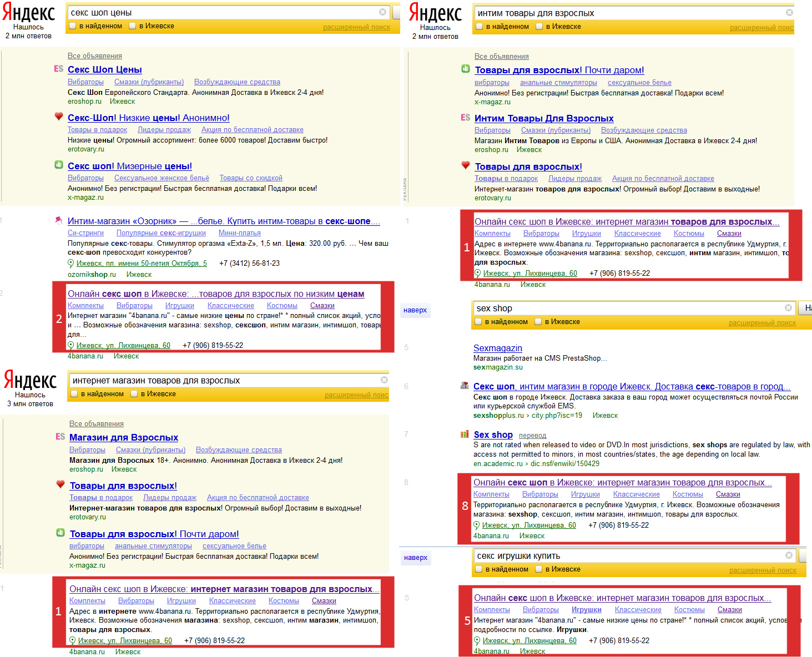Click map pin beside 'пл. имени 50-летия Октября, 5'
Image resolution: width=812 pixels, height=657 pixels.
click(70, 264)
